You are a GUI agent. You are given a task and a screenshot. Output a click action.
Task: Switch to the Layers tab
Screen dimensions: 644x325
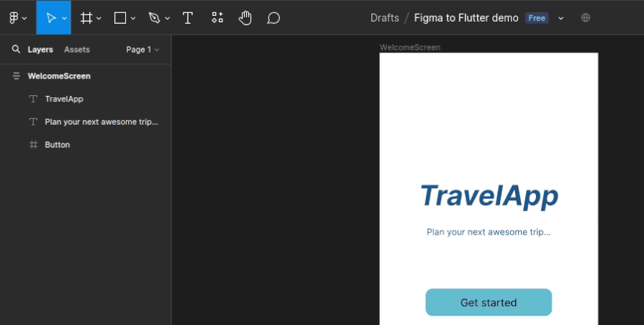tap(40, 50)
